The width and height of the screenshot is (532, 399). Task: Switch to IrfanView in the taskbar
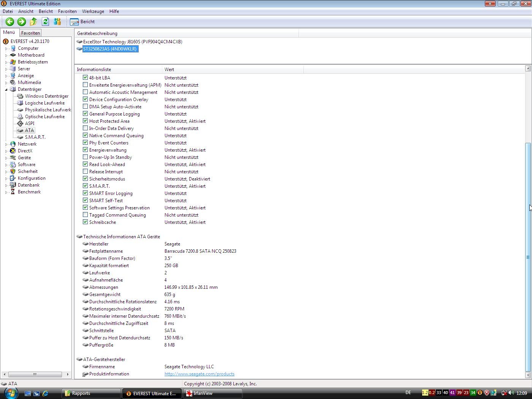[x=213, y=393]
